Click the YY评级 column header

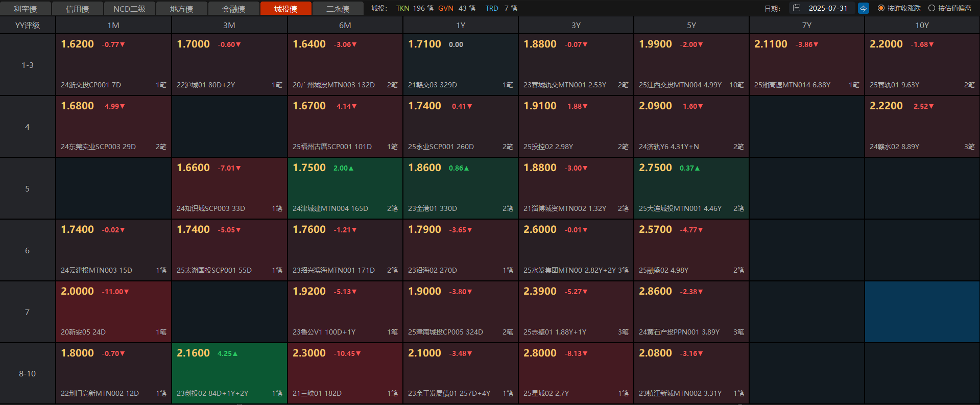click(x=28, y=25)
